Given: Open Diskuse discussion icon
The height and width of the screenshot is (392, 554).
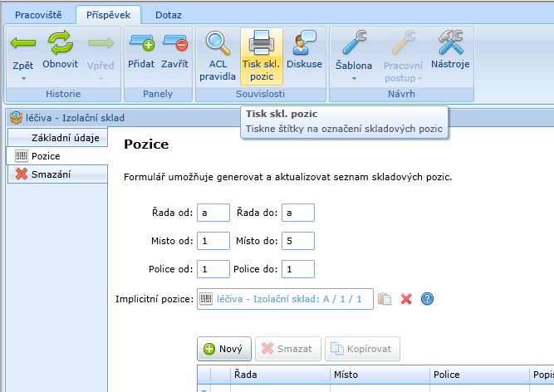Looking at the screenshot, I should click(304, 42).
